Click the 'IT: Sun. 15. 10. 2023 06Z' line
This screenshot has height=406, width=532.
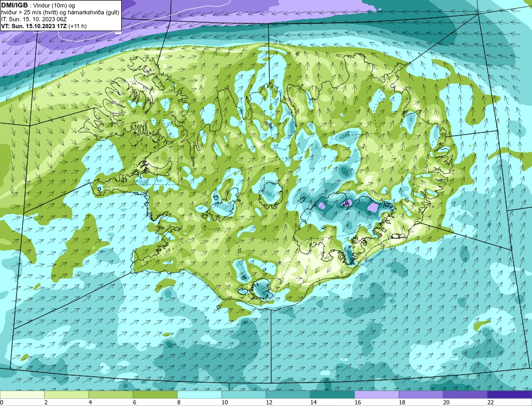coord(34,19)
